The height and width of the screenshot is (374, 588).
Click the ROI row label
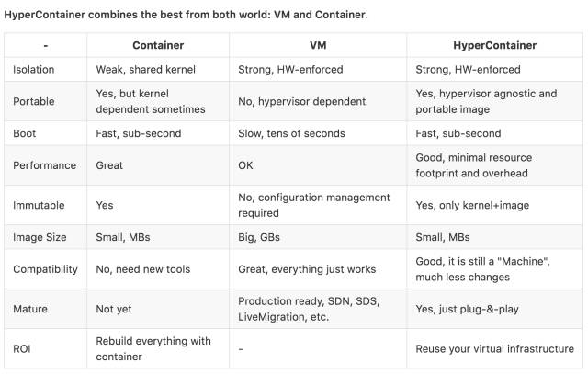22,349
